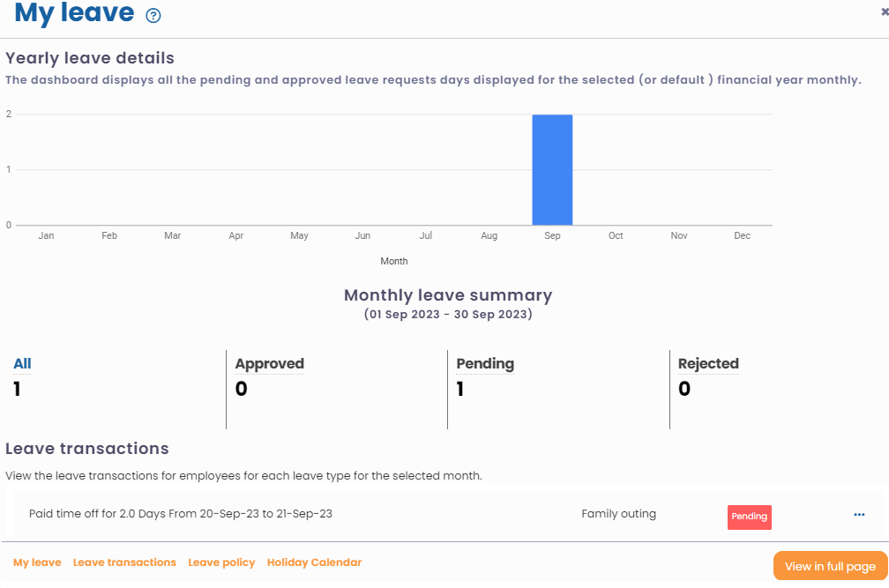Click the Family outing comment text
This screenshot has width=889, height=588.
tap(618, 513)
